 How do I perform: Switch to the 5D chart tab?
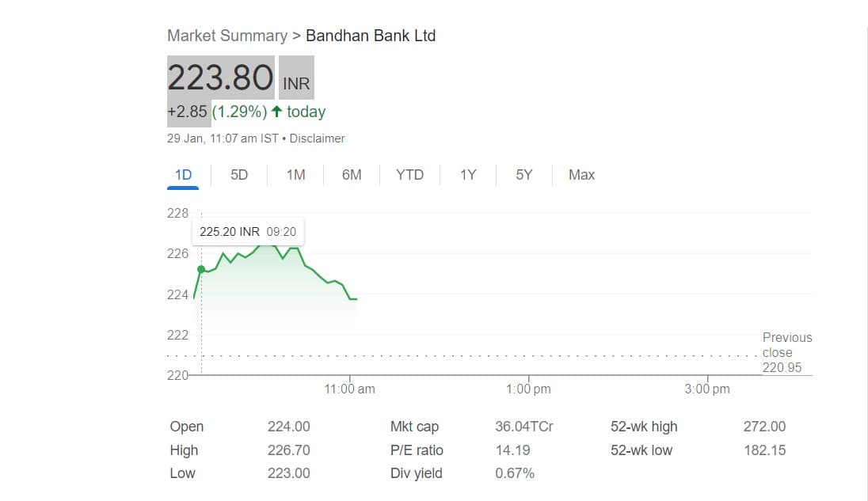tap(239, 175)
